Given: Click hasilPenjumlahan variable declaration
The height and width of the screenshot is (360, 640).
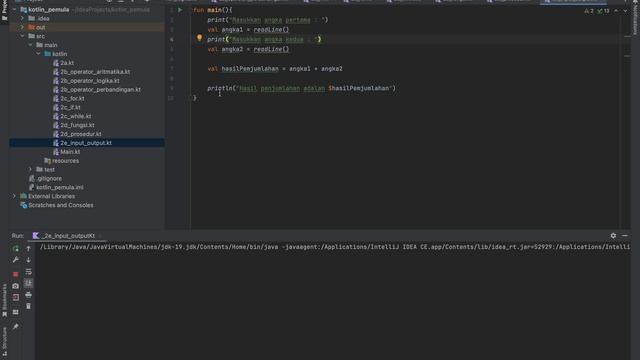Looking at the screenshot, I should 250,69.
